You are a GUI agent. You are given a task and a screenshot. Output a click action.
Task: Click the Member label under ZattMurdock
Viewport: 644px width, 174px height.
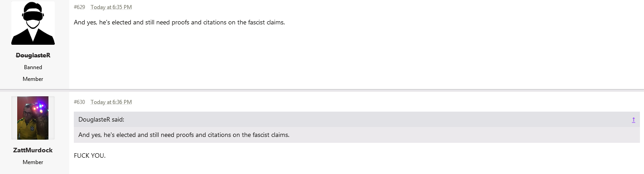(33, 162)
